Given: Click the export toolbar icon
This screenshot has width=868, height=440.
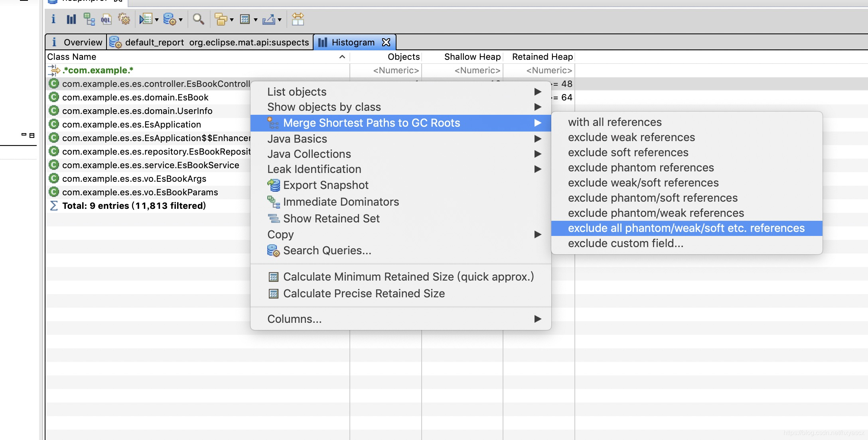Looking at the screenshot, I should [269, 19].
